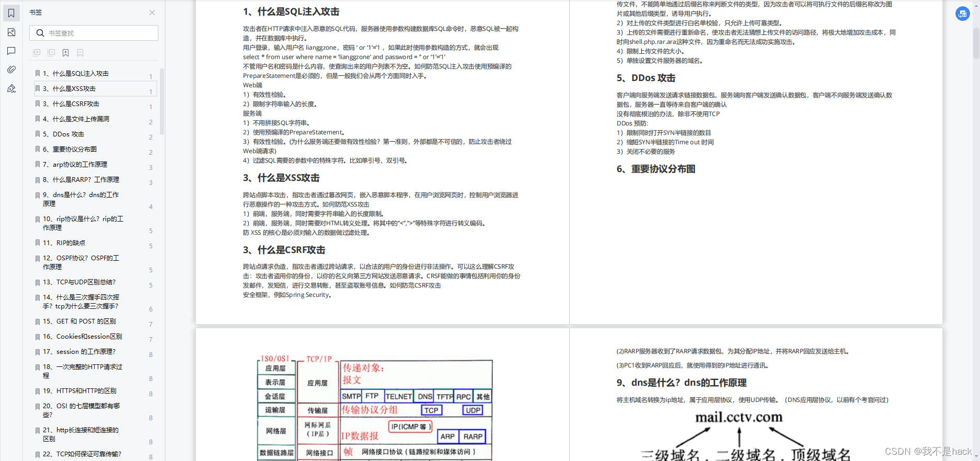Click the bookmark panel scrollbar thumb
This screenshot has width=980, height=461.
pos(162,101)
